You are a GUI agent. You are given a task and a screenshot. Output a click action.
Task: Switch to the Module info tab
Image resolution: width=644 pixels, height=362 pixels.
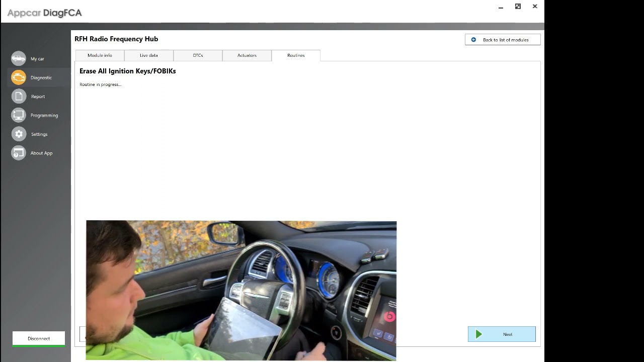point(100,55)
